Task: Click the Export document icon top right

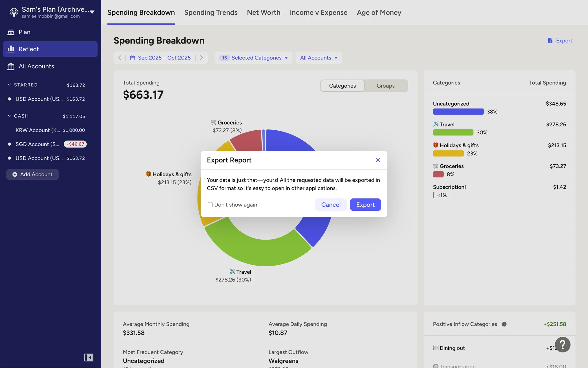Action: tap(550, 40)
